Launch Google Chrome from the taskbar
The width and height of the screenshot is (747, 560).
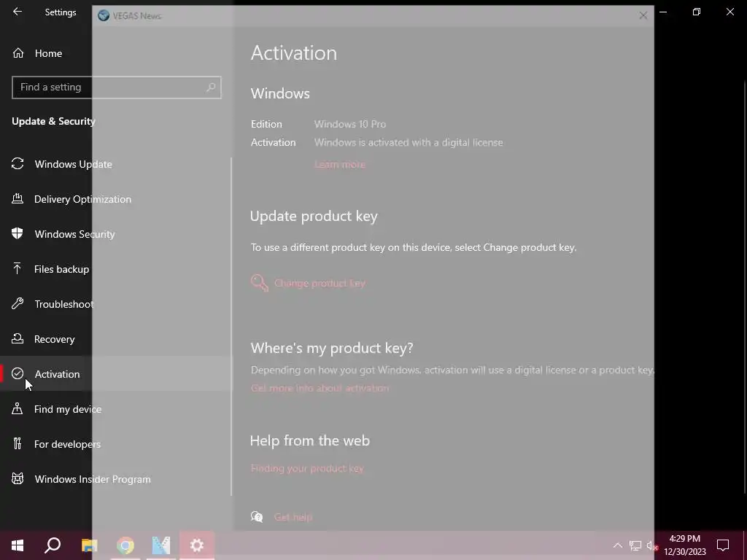coord(125,545)
